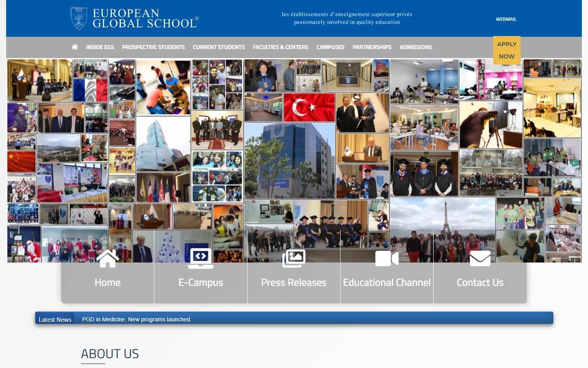
Task: Click the French flag photo in collage
Action: pyautogui.click(x=90, y=90)
